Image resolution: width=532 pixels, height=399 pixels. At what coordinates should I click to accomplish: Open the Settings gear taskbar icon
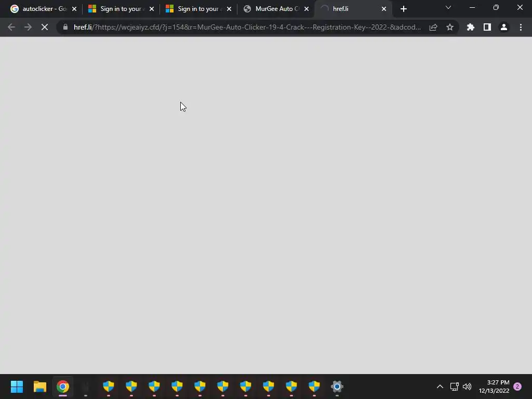(x=337, y=387)
